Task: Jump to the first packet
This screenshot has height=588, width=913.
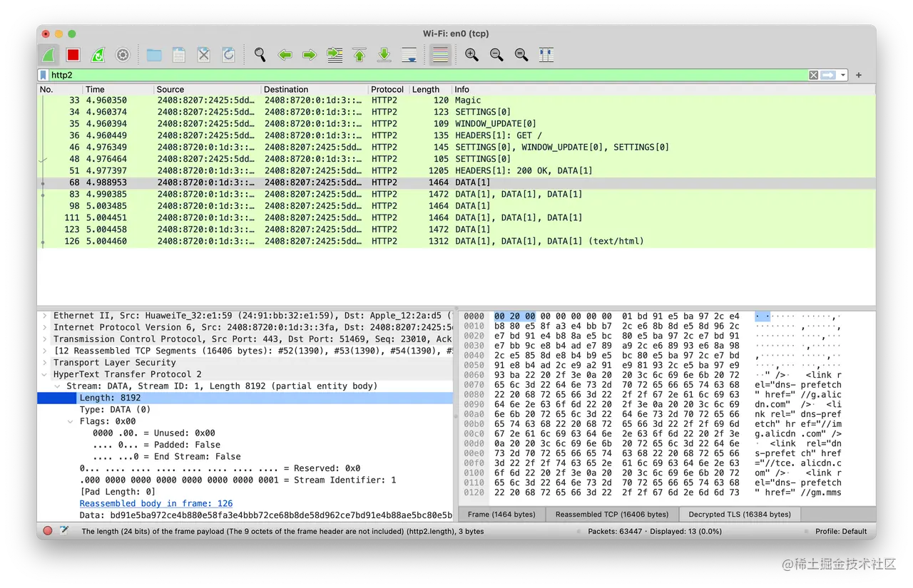Action: pos(359,55)
